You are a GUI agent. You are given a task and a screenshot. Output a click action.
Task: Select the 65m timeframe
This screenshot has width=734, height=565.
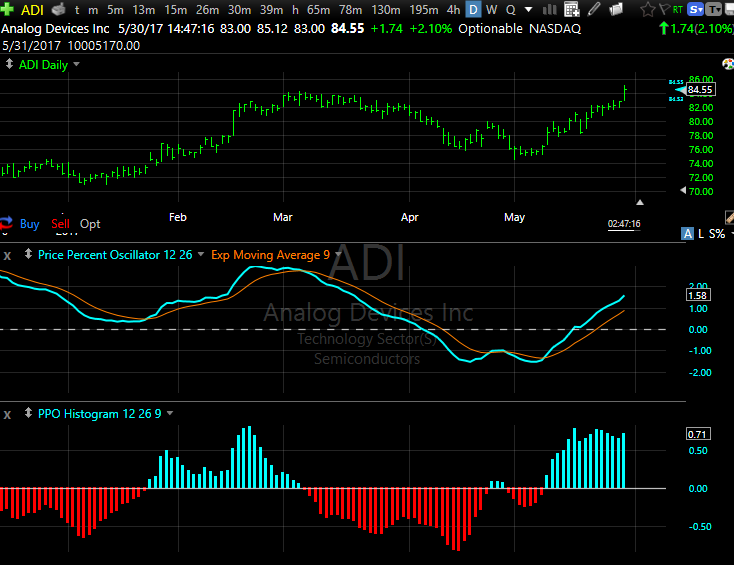[x=318, y=10]
